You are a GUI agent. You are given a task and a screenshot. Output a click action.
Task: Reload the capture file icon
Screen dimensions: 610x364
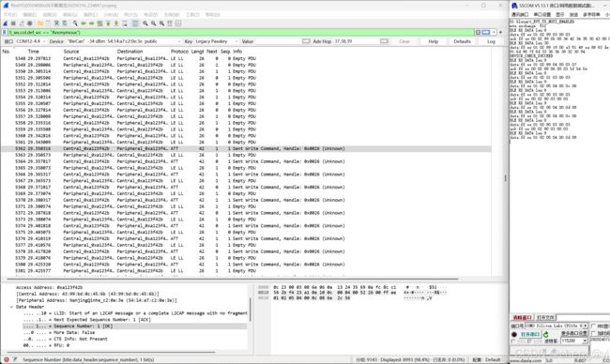65,23
